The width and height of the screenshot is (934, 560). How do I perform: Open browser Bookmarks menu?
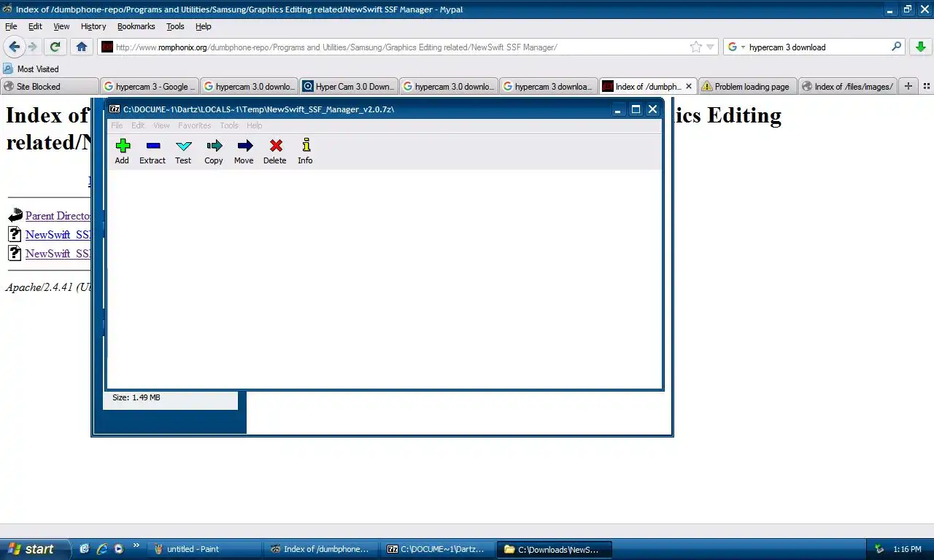136,26
